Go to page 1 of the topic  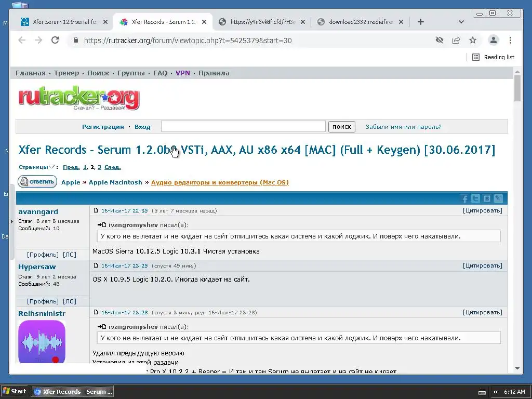85,167
